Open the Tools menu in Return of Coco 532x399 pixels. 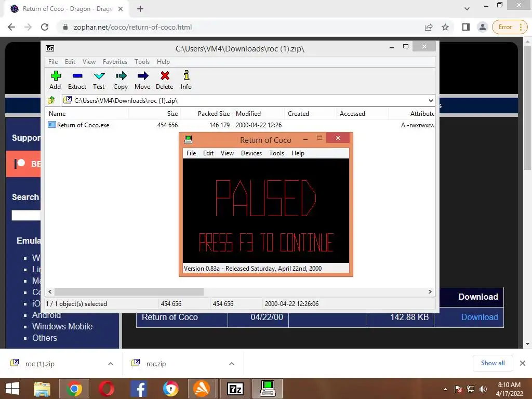[276, 153]
